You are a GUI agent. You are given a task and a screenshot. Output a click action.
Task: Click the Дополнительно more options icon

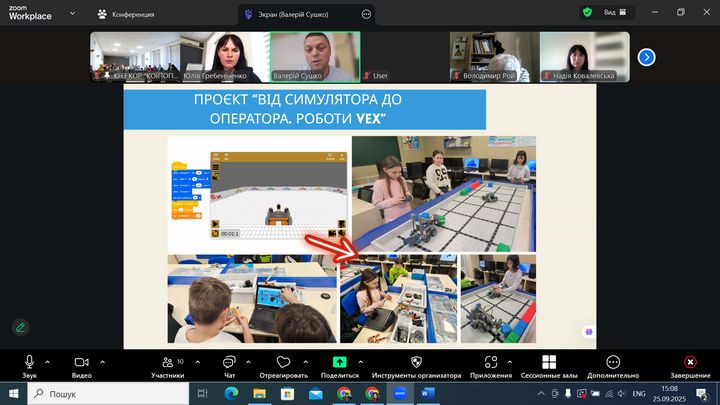pyautogui.click(x=613, y=362)
